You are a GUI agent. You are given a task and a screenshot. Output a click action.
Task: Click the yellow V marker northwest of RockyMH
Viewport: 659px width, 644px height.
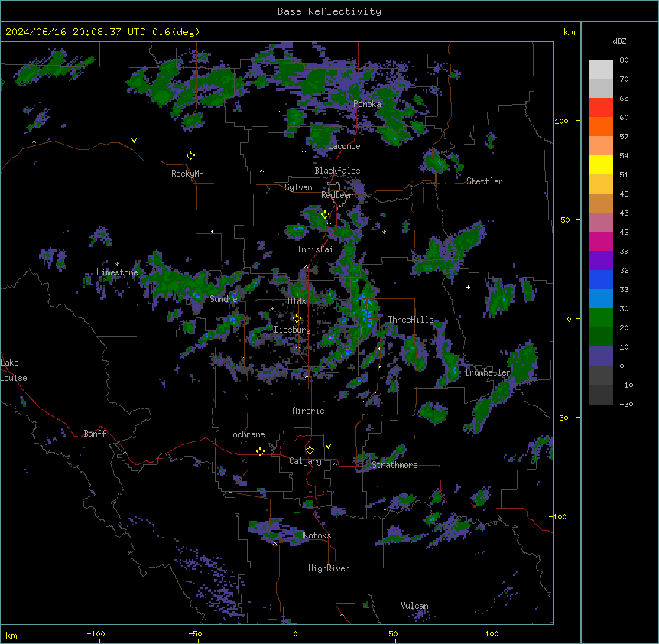pos(134,141)
